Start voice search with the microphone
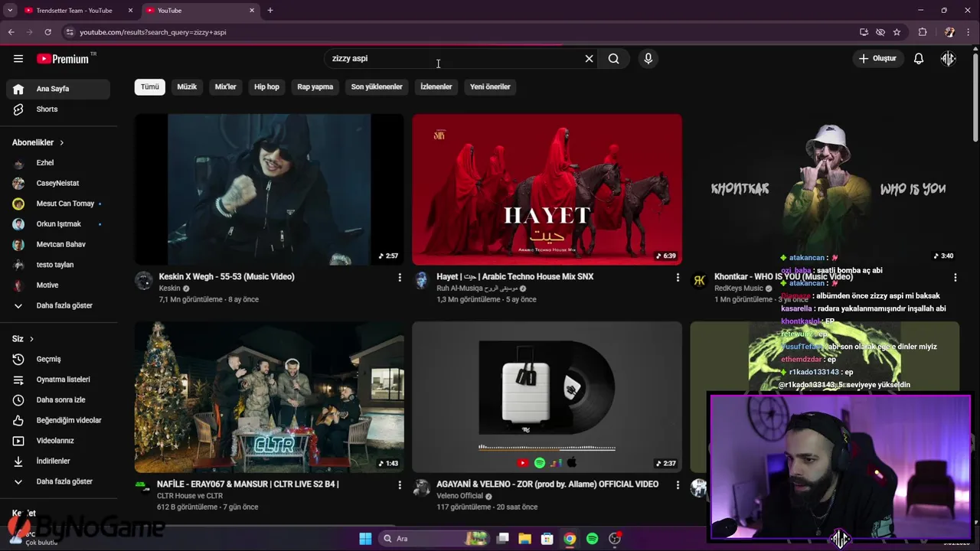The image size is (980, 551). click(x=648, y=58)
